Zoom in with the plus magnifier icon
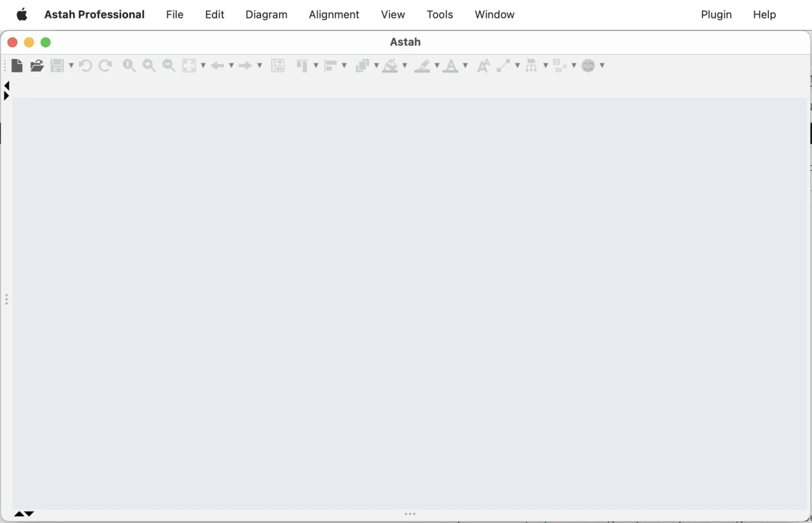 click(x=149, y=65)
